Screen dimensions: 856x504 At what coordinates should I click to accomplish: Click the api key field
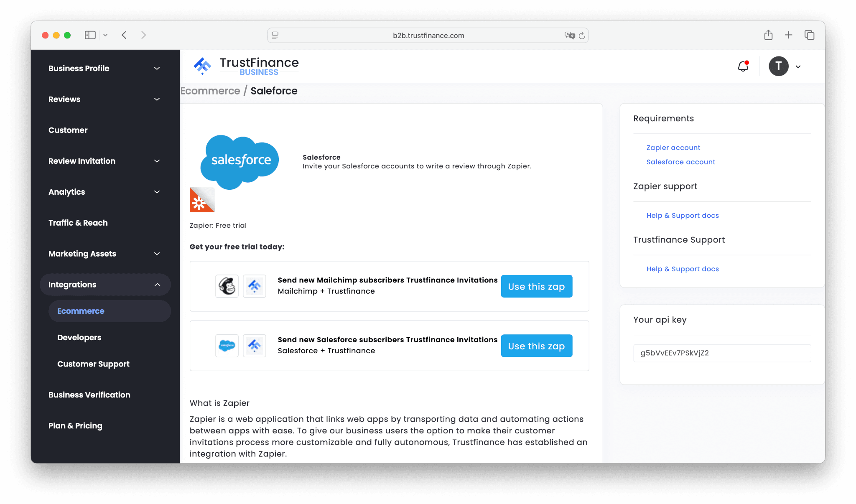point(722,353)
